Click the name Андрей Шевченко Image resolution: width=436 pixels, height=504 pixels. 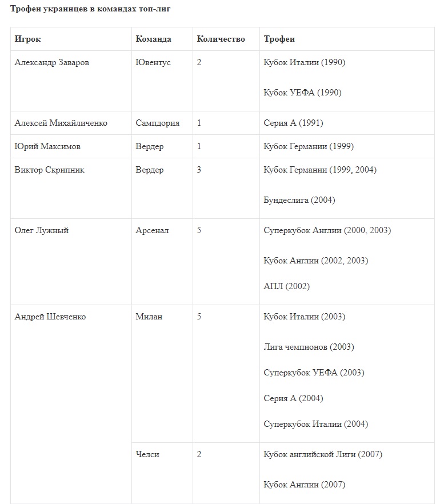coord(50,317)
